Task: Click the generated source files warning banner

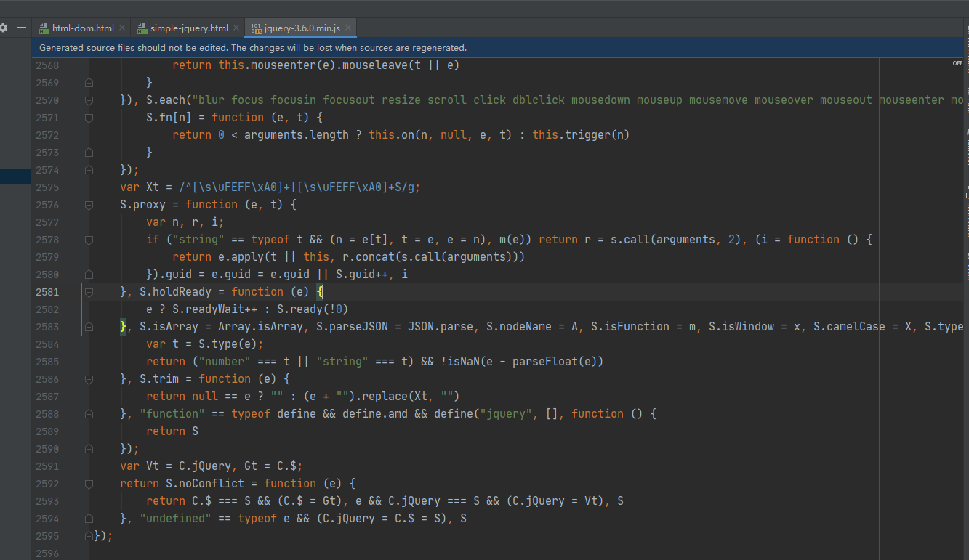Action: pos(499,47)
